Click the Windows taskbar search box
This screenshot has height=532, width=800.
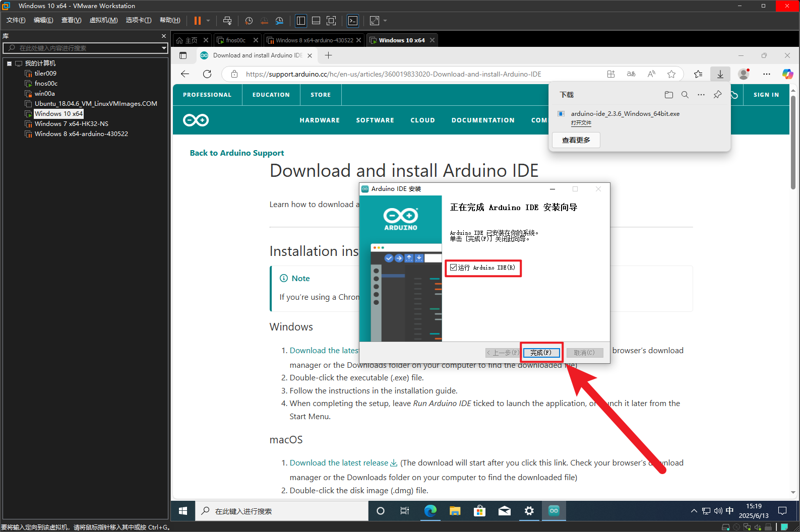[281, 511]
